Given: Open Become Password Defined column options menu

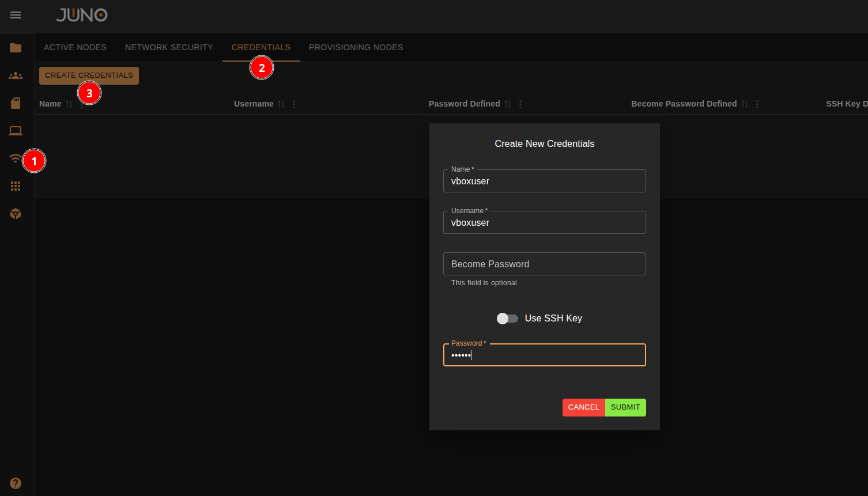Looking at the screenshot, I should tap(757, 104).
